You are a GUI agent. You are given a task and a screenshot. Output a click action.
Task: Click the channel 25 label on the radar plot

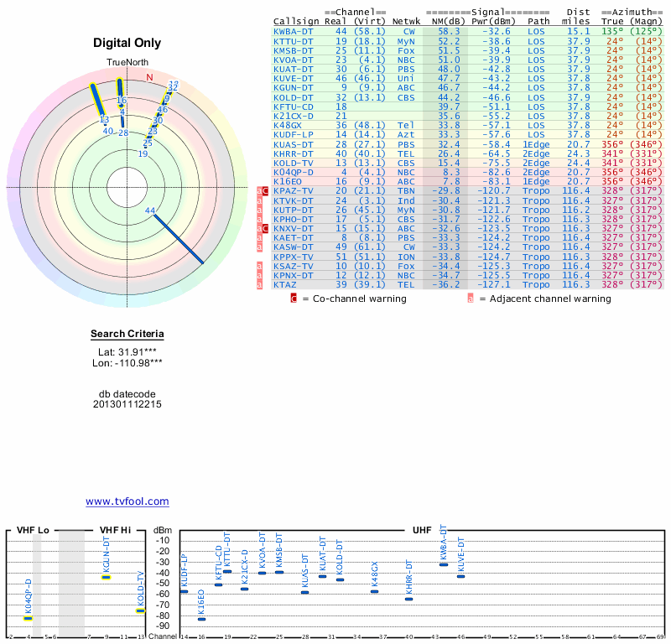click(x=148, y=143)
